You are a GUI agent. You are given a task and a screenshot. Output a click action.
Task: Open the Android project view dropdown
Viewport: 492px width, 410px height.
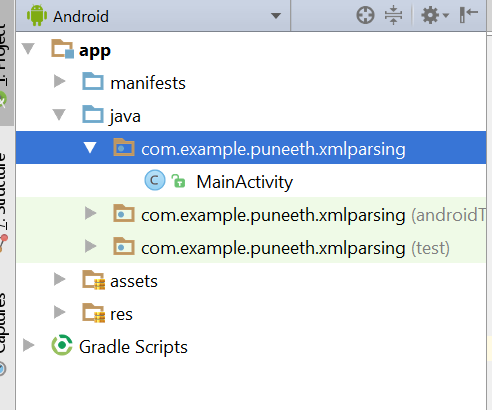(275, 16)
